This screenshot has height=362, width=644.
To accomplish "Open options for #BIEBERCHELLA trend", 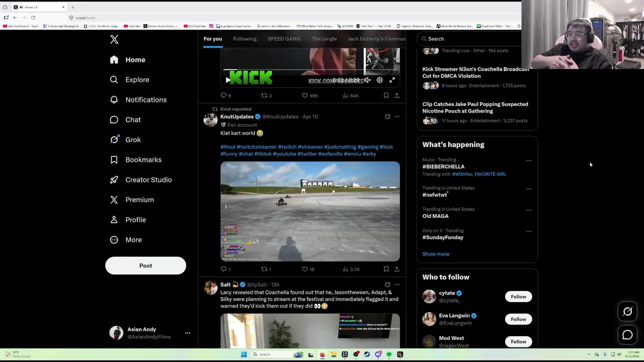I will click(x=528, y=161).
